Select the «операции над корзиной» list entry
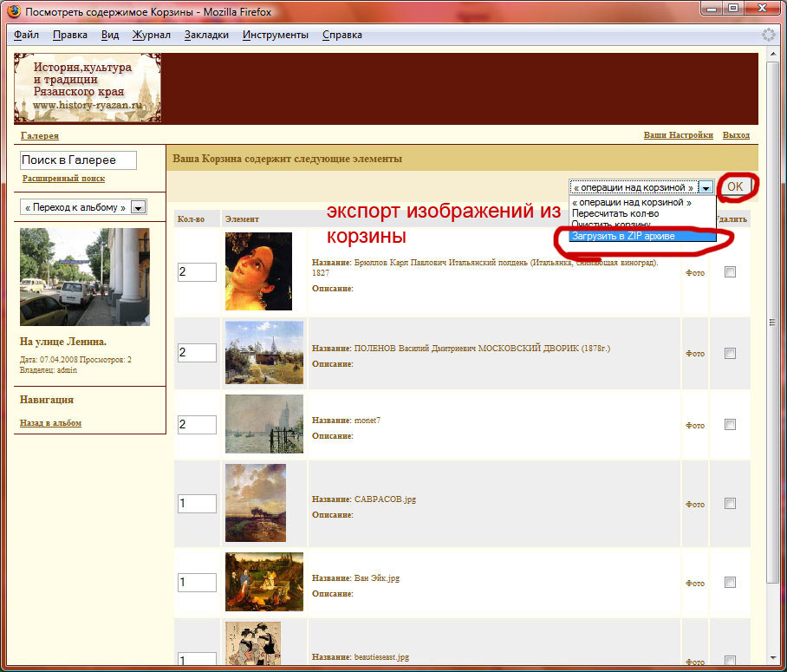 click(642, 202)
